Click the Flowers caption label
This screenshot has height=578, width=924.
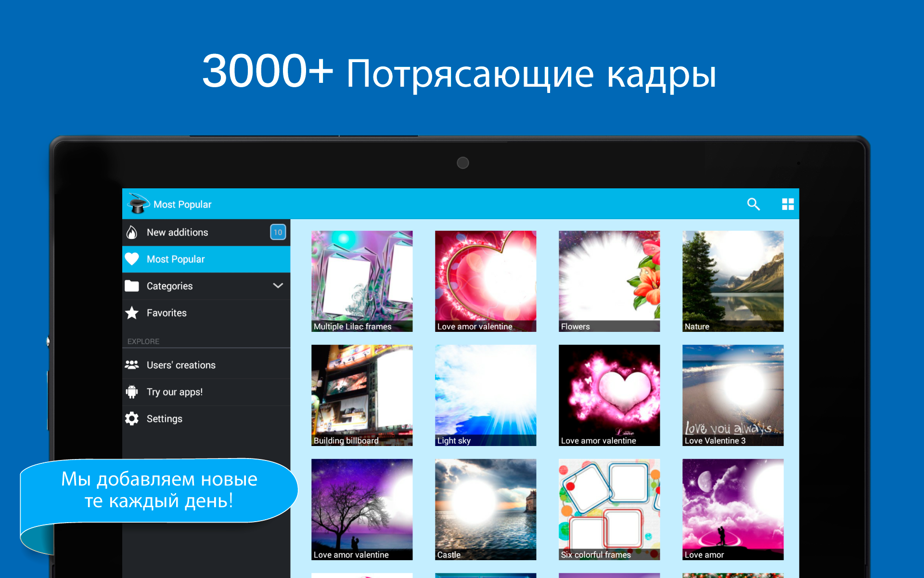point(575,327)
